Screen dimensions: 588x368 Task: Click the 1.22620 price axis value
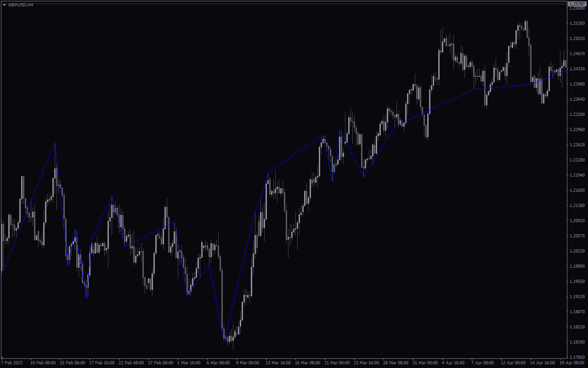tap(578, 144)
